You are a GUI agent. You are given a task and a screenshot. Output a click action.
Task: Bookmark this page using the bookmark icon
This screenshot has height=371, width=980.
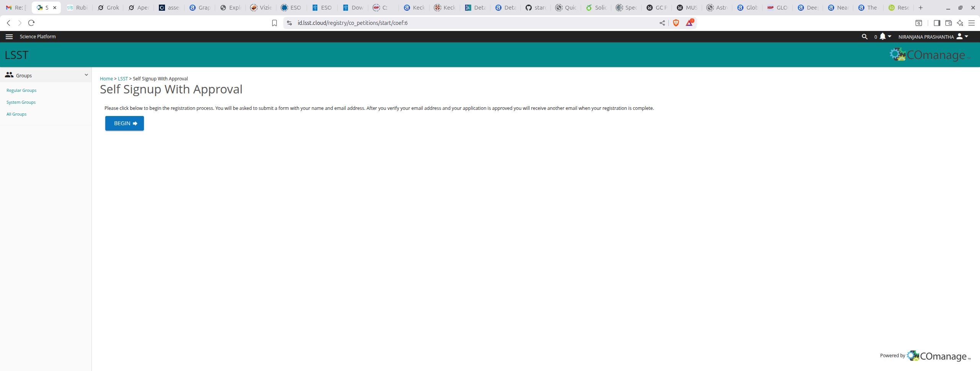pyautogui.click(x=274, y=23)
